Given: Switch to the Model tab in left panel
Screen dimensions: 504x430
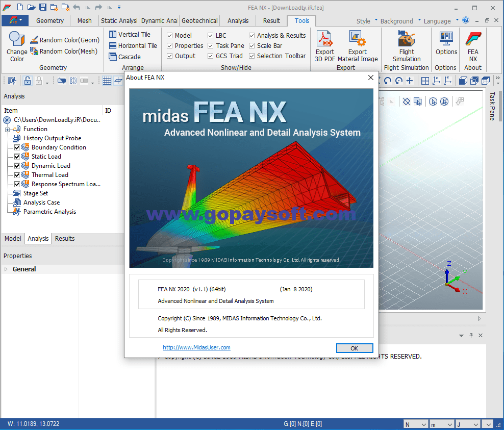Looking at the screenshot, I should coord(13,238).
